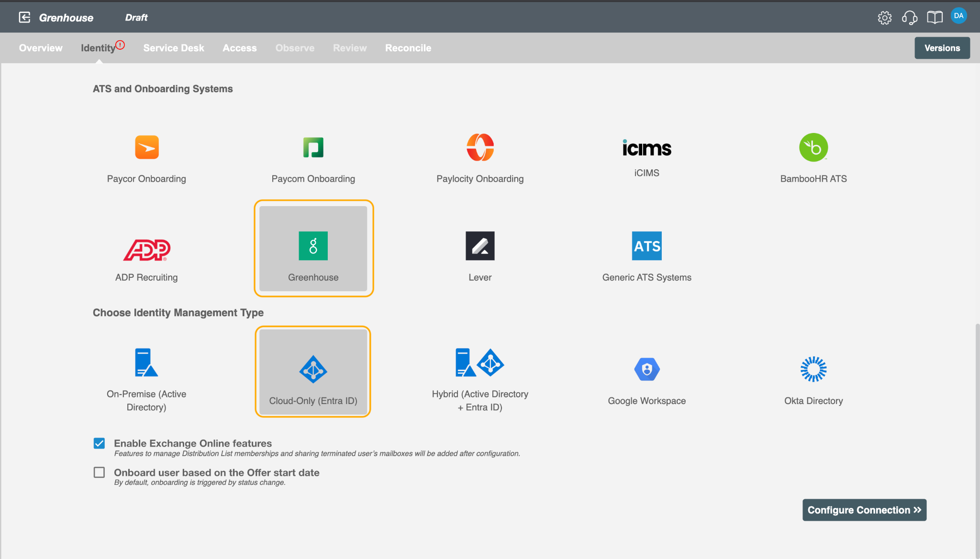Viewport: 980px width, 559px height.
Task: Click the Paycor Onboarding label
Action: pyautogui.click(x=146, y=178)
